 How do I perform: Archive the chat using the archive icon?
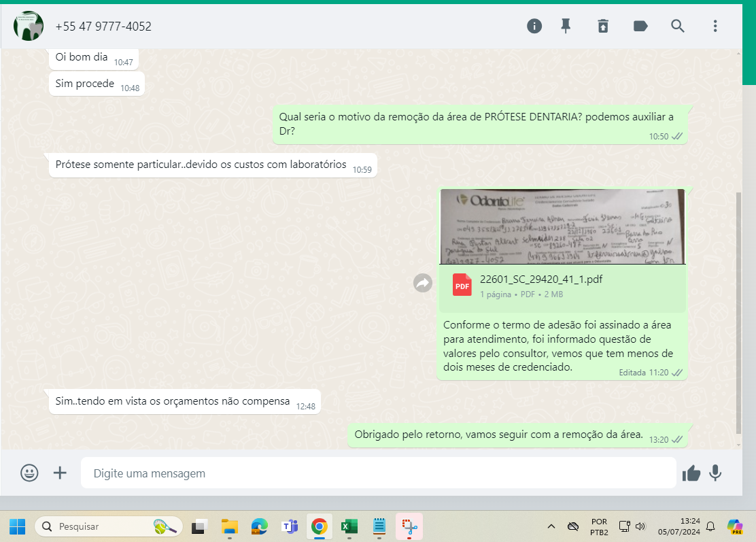603,26
